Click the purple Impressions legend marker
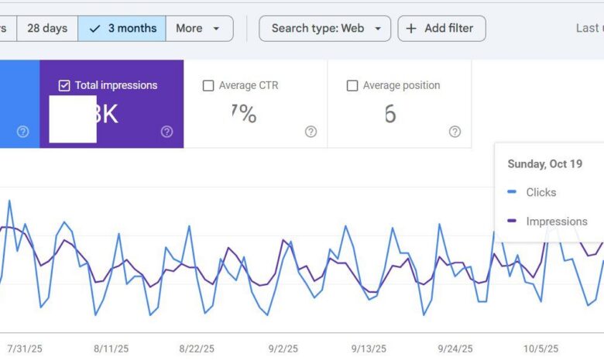Viewport: 604px width, 364px height. (x=512, y=221)
